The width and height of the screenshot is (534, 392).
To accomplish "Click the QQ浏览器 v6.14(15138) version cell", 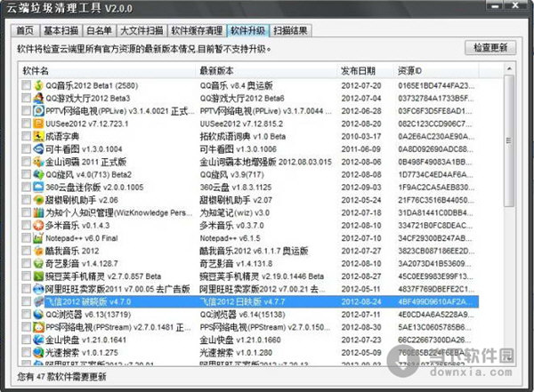I will pyautogui.click(x=242, y=315).
